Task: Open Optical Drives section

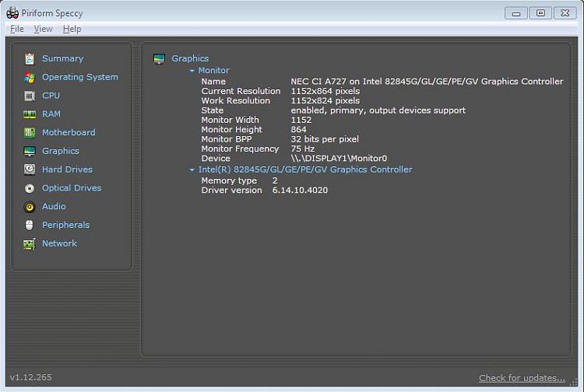Action: 72,187
